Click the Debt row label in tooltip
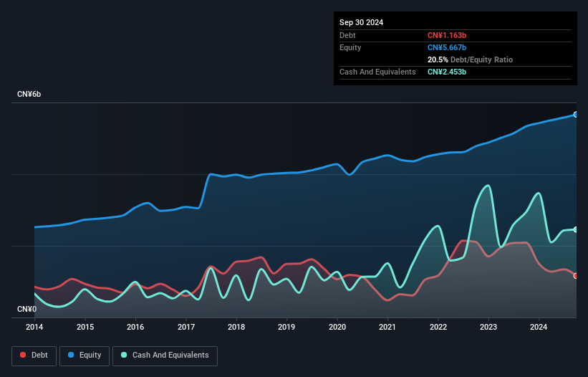Screen dimensions: 588x377 point(347,35)
